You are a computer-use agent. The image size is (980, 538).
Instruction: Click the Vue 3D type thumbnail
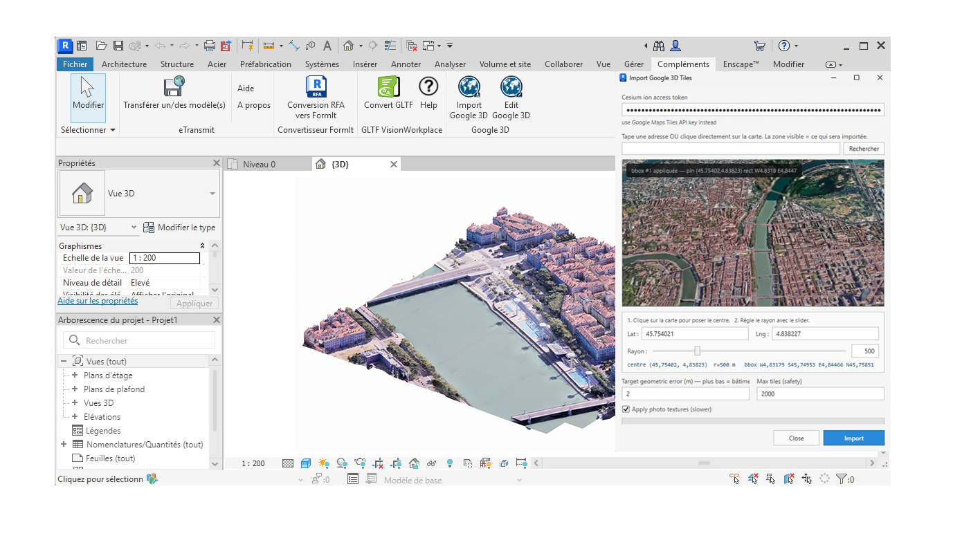82,194
